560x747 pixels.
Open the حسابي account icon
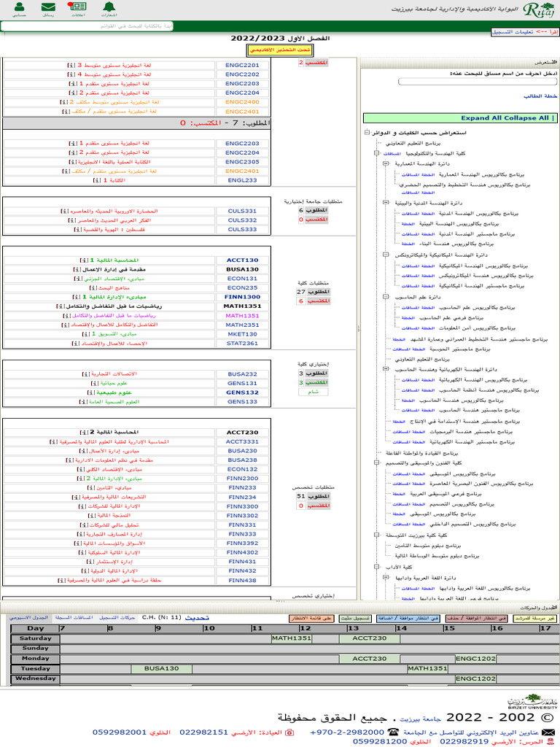click(x=18, y=9)
